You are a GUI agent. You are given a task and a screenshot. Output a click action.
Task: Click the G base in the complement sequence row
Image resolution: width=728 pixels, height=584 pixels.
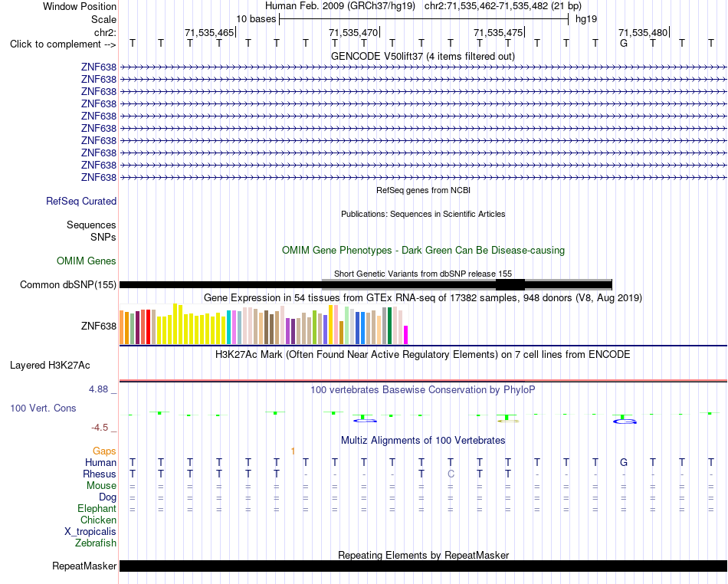tap(624, 44)
